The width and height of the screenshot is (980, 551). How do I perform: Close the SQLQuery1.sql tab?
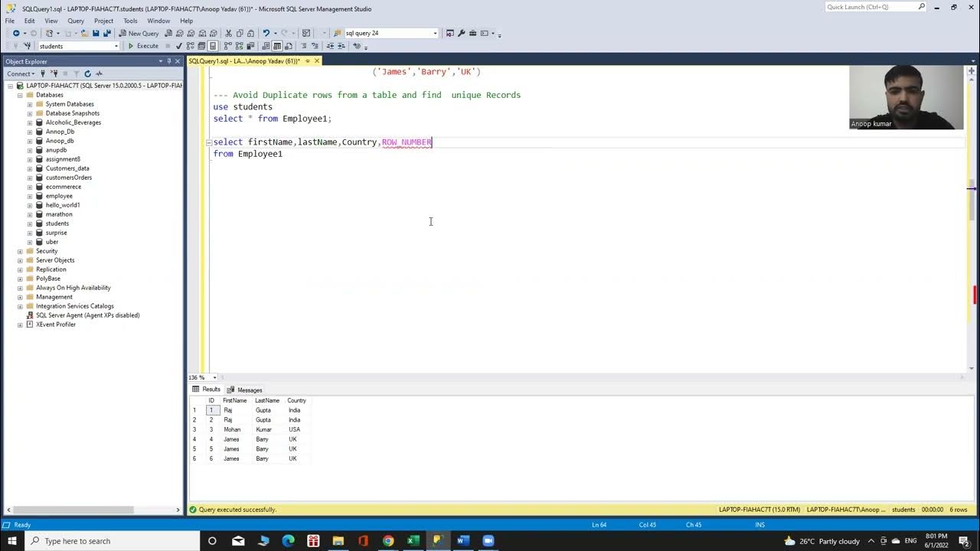click(x=316, y=61)
